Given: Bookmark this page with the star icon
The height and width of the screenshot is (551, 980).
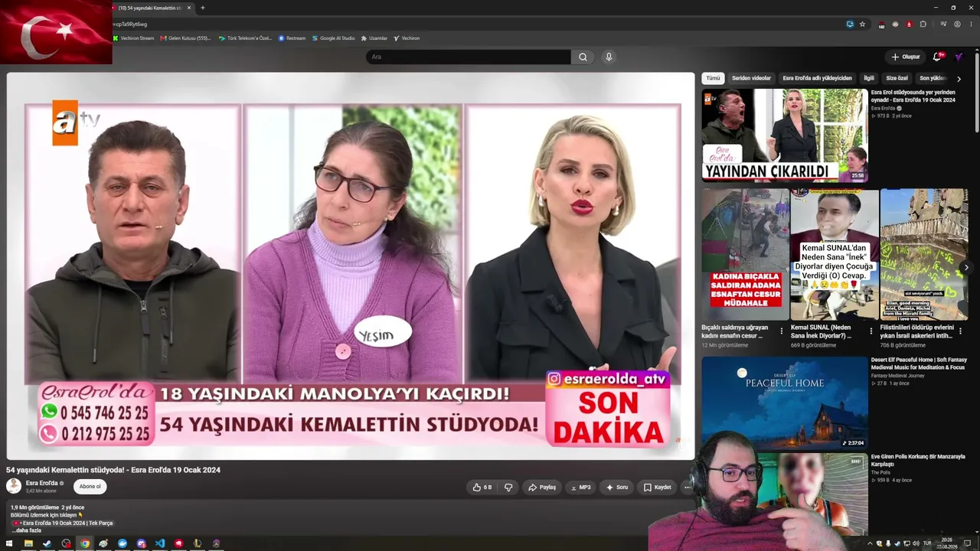Looking at the screenshot, I should (863, 24).
